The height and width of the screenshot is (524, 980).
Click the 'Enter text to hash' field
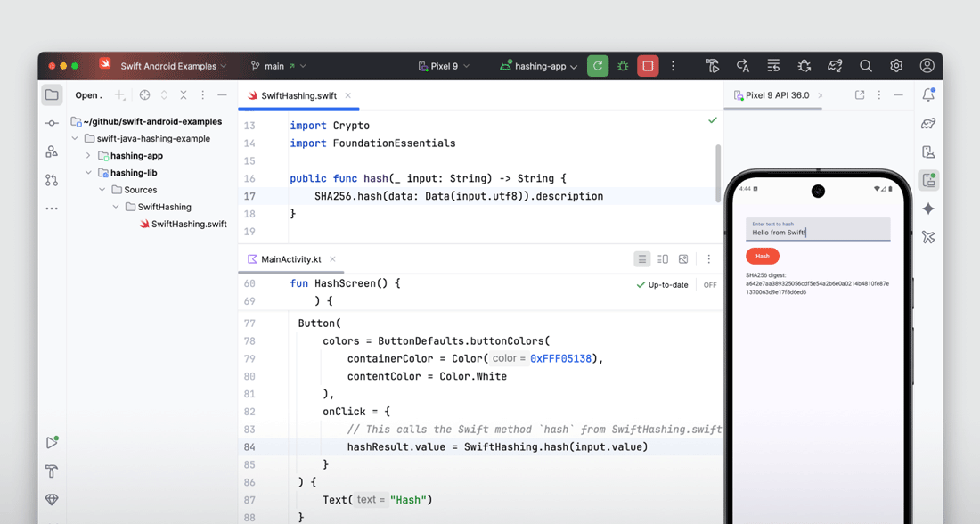tap(817, 229)
